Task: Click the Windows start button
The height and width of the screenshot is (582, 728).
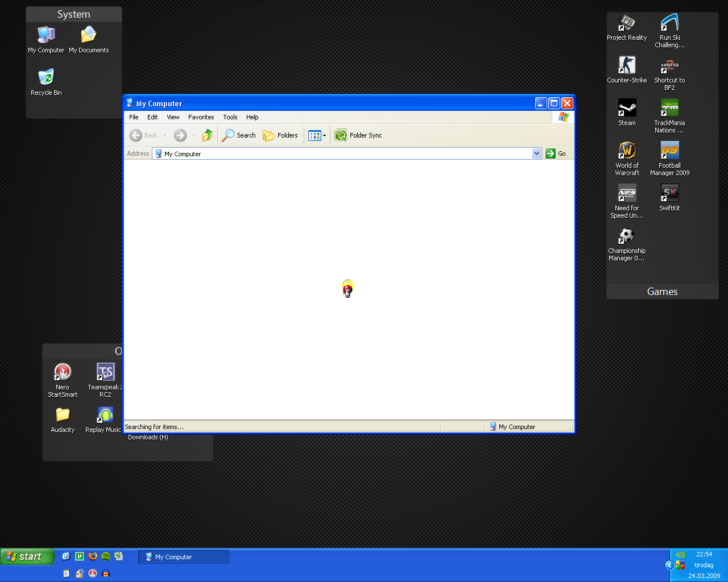Action: [x=27, y=556]
